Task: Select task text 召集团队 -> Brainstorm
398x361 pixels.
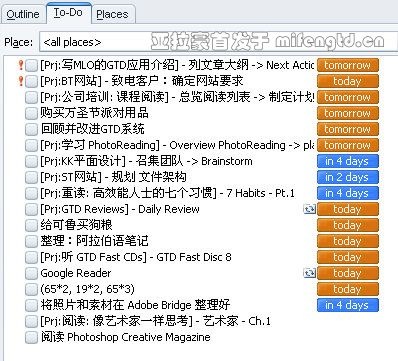Action: point(194,161)
